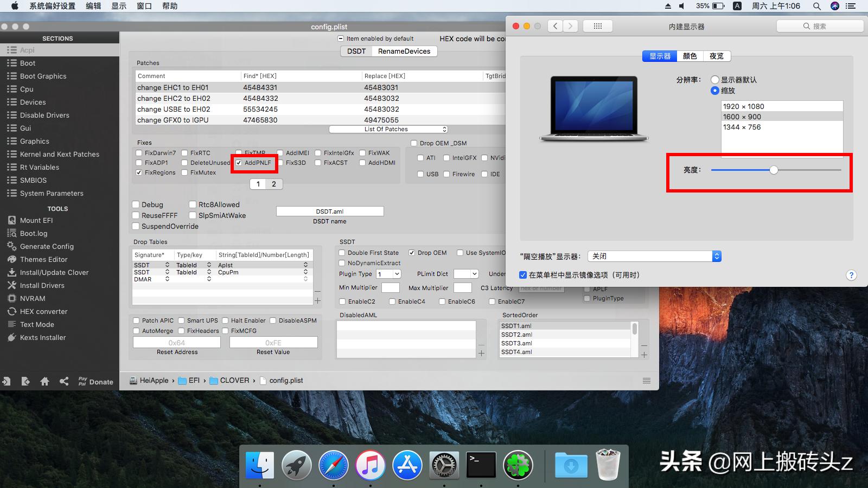Viewport: 868px width, 488px height.
Task: Switch to the RenameDevices tab
Action: (404, 51)
